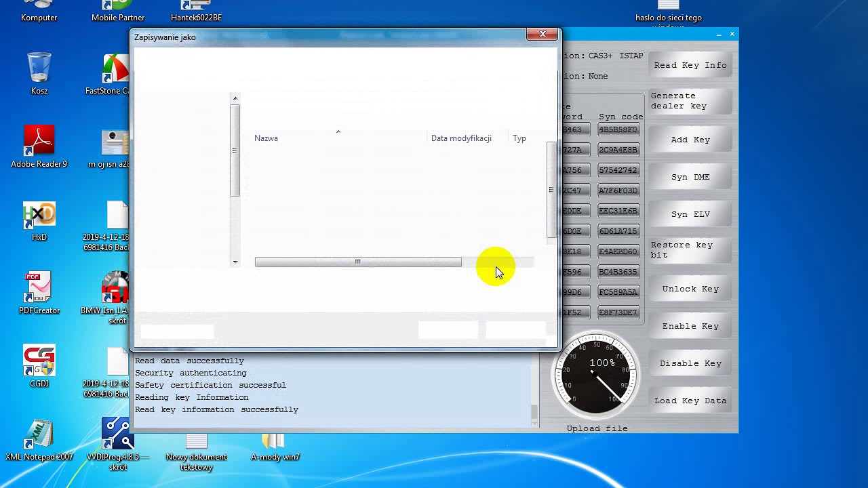Select the CGDI application shortcut
Viewport: 868px width, 488px height.
[x=39, y=366]
